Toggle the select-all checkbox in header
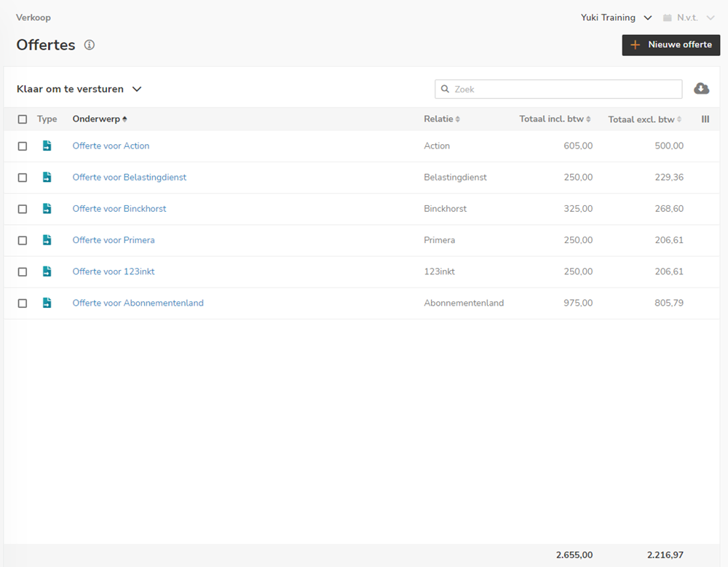 [x=23, y=119]
